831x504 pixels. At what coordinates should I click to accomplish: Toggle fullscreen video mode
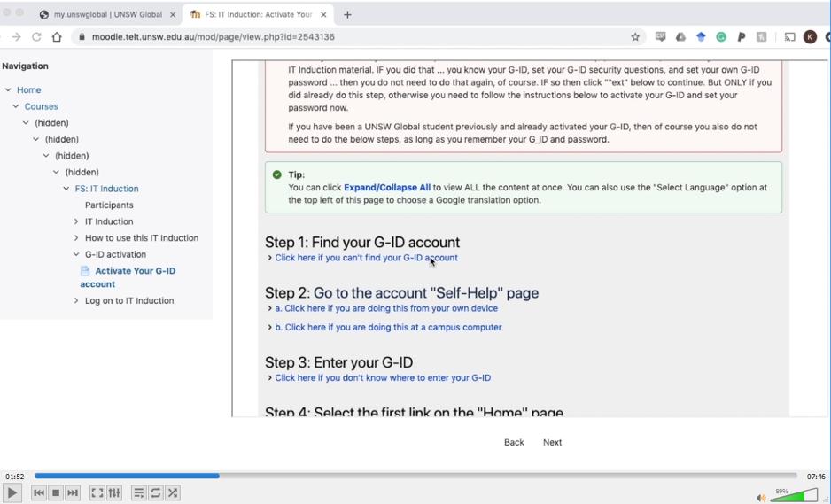coord(97,492)
